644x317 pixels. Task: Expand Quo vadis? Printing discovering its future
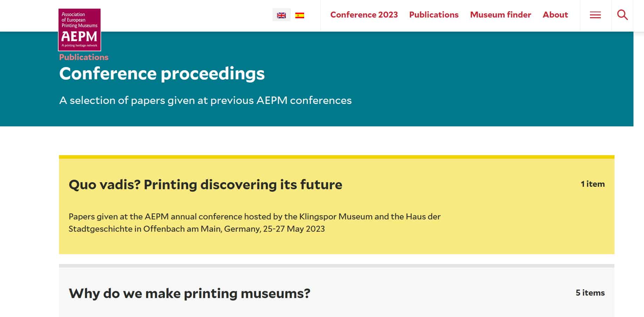[205, 185]
